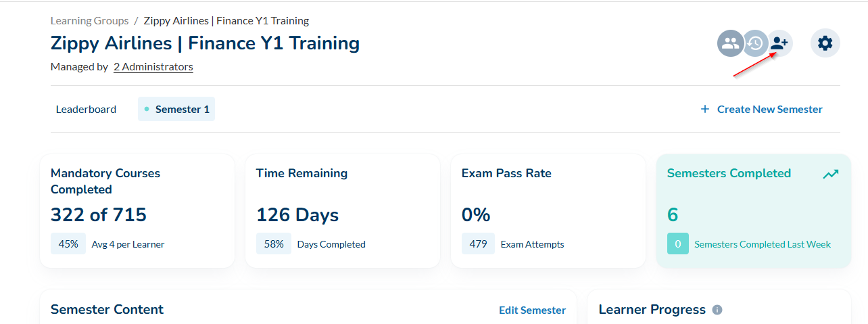Click the Semesters Completed heading

coord(729,173)
